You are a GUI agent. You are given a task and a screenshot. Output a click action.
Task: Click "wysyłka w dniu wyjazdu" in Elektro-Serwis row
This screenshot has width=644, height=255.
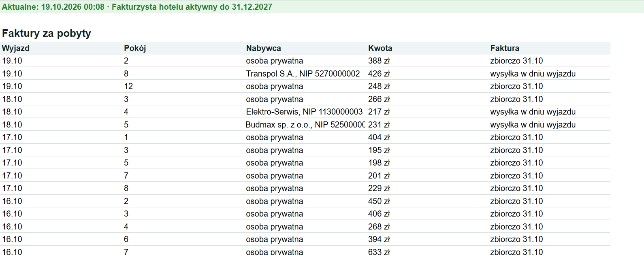(x=533, y=112)
